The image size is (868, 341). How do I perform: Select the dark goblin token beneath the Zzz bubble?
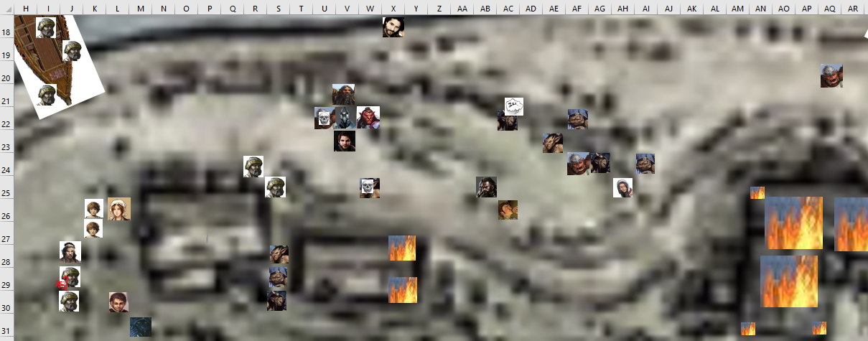[508, 121]
